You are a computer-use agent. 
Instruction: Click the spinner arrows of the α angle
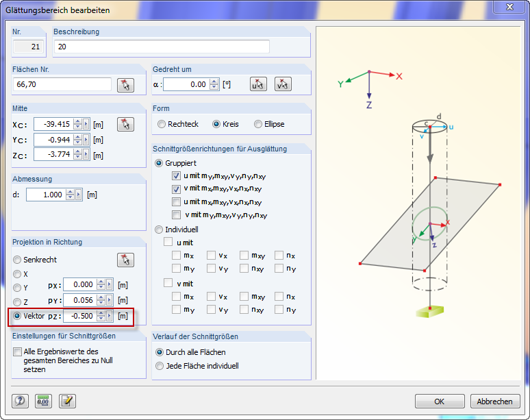point(214,84)
